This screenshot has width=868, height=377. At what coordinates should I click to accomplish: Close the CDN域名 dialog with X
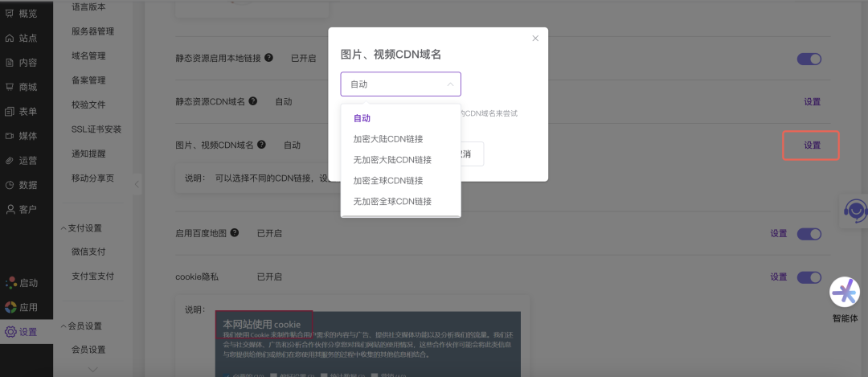pyautogui.click(x=536, y=39)
